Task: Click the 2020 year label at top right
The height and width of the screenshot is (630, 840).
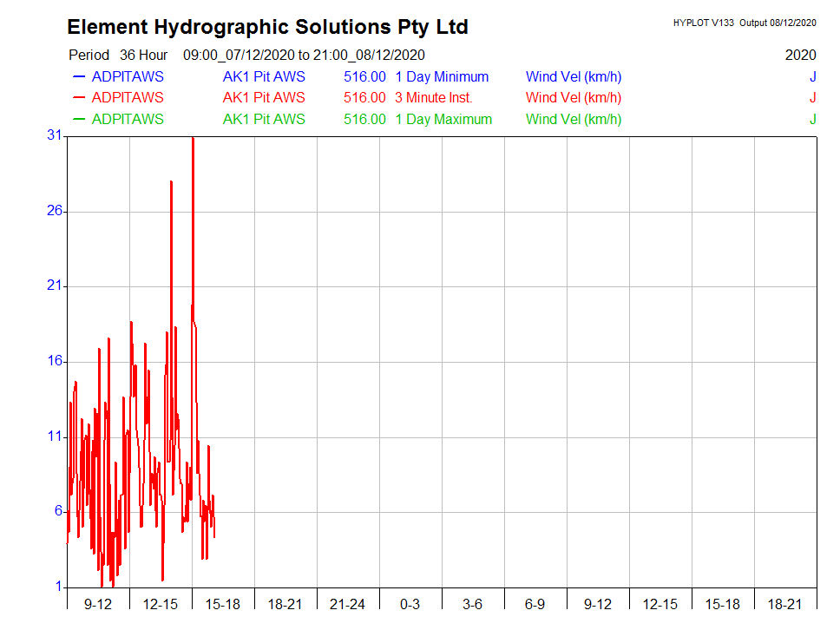Action: pos(800,55)
